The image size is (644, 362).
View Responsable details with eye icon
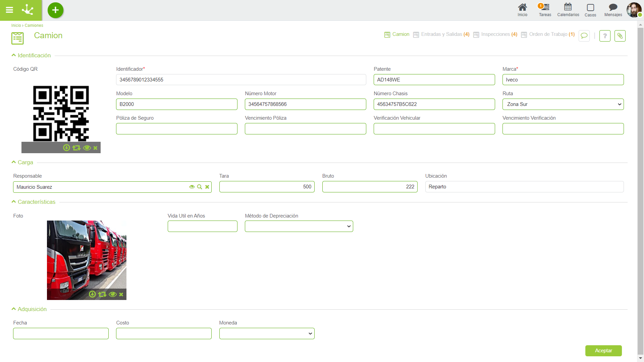[192, 187]
